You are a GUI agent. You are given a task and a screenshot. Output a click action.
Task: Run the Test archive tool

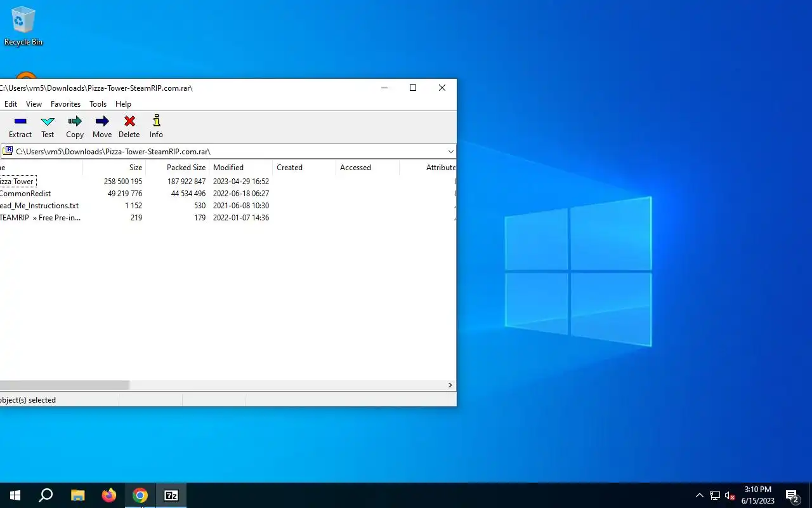pyautogui.click(x=48, y=127)
